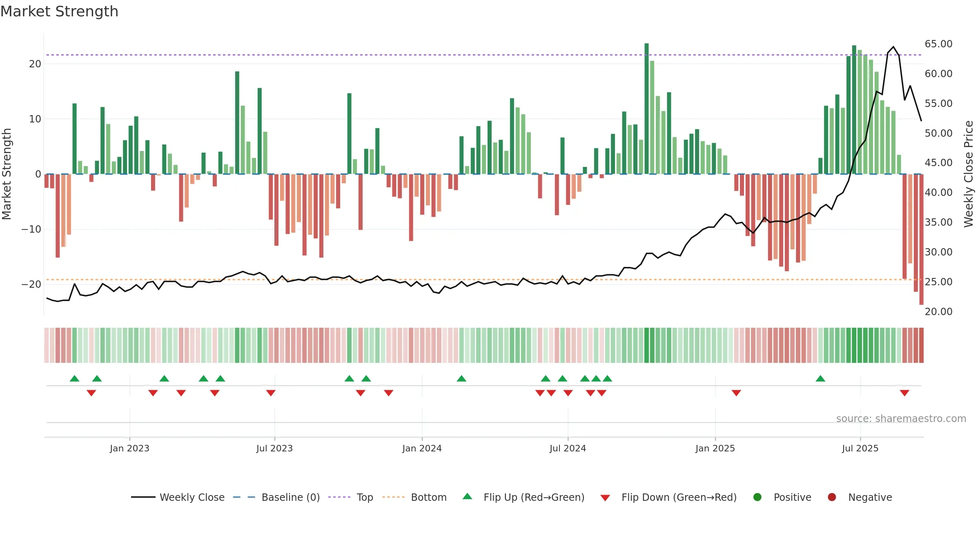Click the '35.00' price axis tick
The width and height of the screenshot is (980, 551).
pos(938,222)
